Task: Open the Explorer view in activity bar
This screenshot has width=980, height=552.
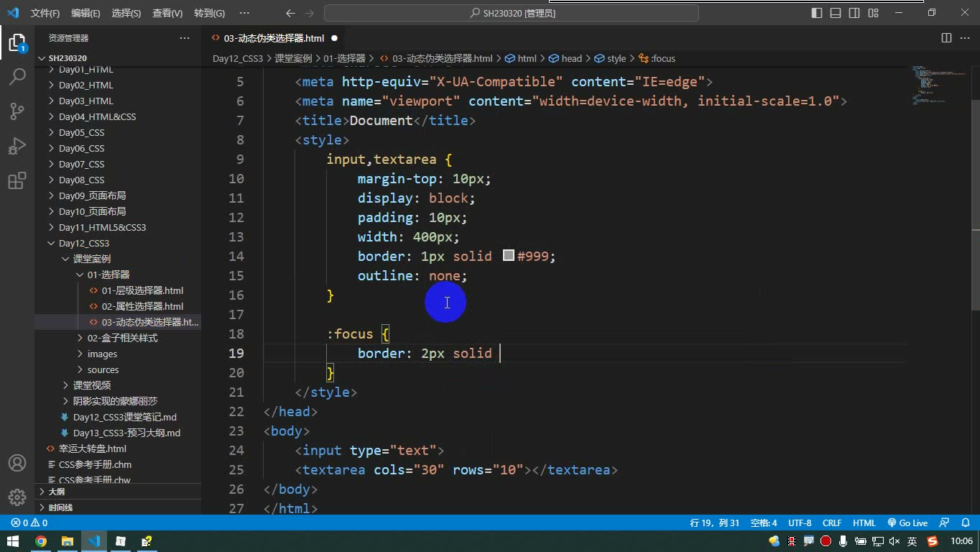Action: [x=17, y=42]
